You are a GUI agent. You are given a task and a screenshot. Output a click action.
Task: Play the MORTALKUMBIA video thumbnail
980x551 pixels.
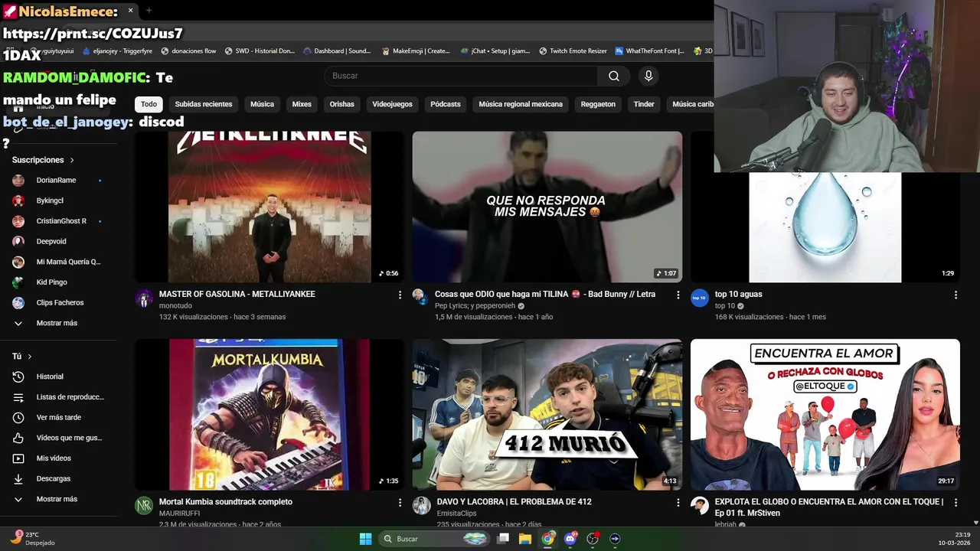(x=269, y=414)
